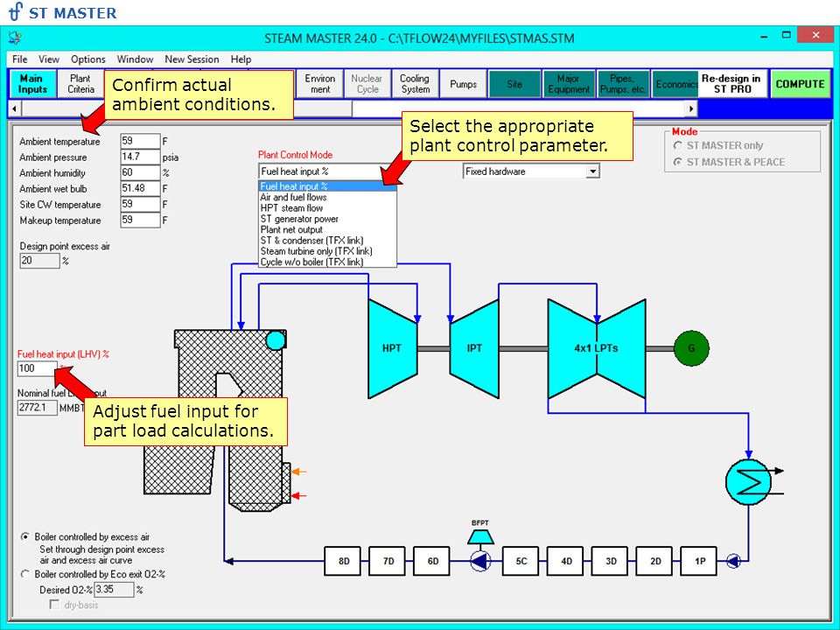This screenshot has width=840, height=630.
Task: Click the HPT turbine symbol
Action: (x=393, y=349)
